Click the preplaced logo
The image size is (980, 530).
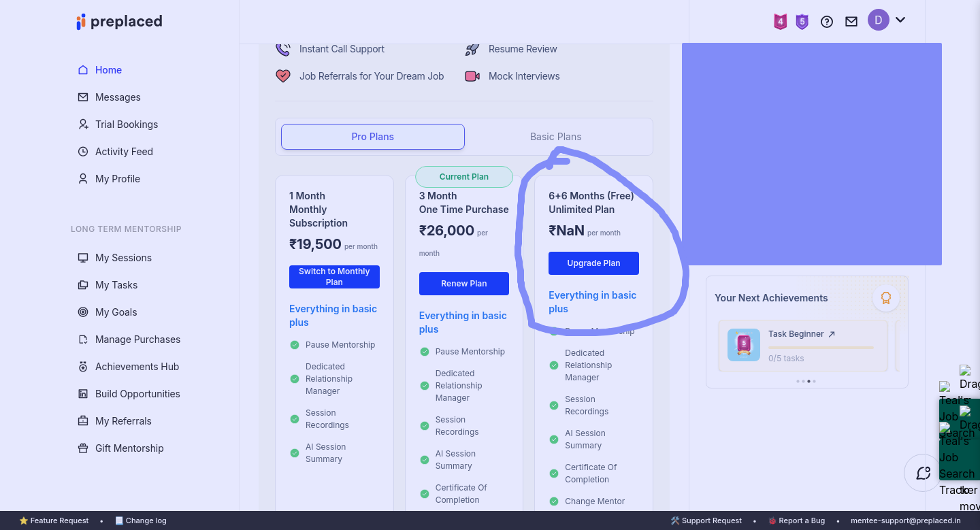click(x=119, y=21)
